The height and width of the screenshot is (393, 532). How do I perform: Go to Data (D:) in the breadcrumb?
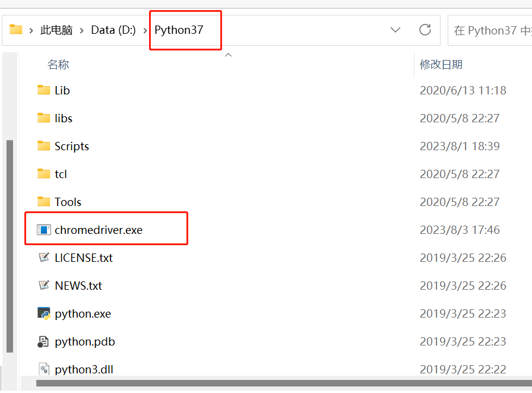pos(113,30)
